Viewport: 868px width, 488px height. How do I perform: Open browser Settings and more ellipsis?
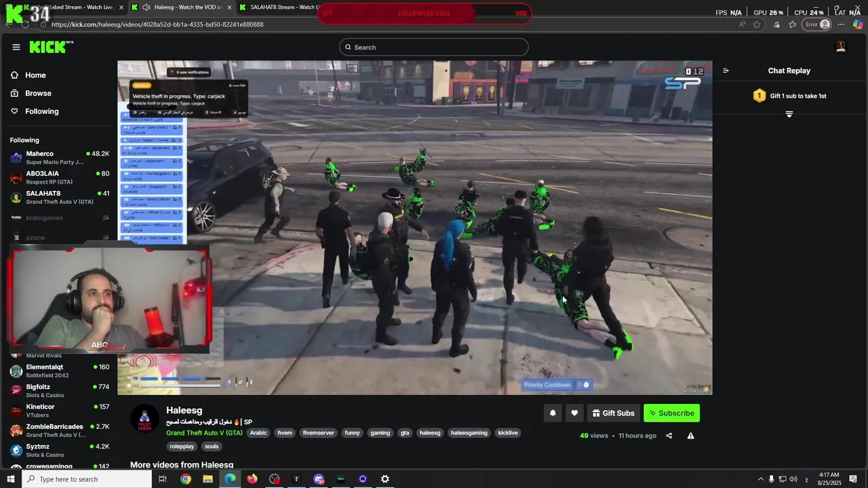pyautogui.click(x=841, y=24)
